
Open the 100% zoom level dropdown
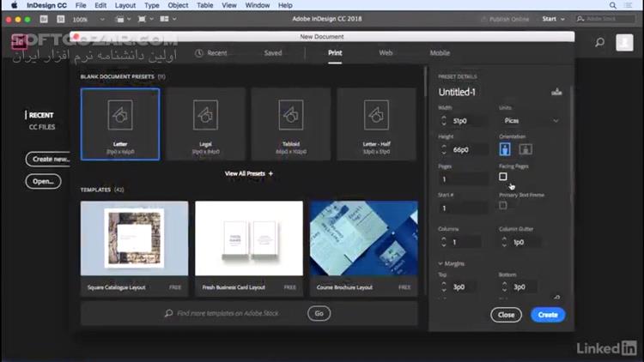(88, 19)
